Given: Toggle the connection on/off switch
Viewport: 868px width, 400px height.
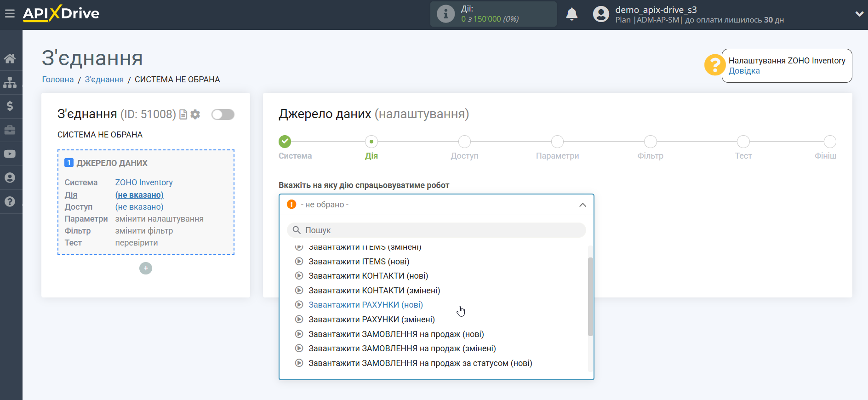Looking at the screenshot, I should (x=223, y=114).
